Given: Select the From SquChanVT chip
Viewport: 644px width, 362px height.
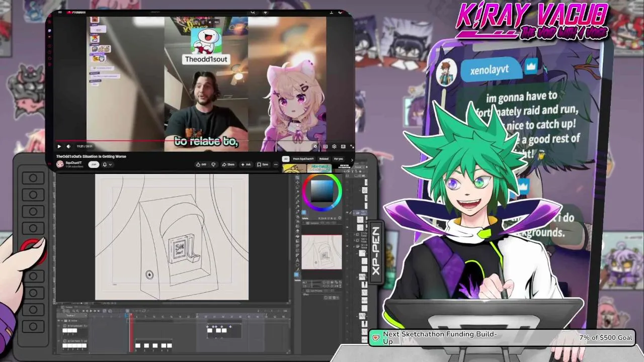Looking at the screenshot, I should point(303,159).
